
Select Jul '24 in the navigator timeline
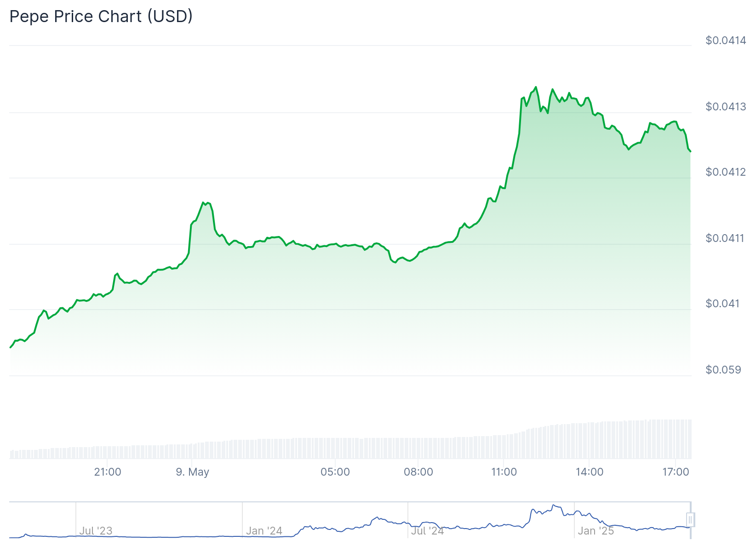tap(427, 531)
